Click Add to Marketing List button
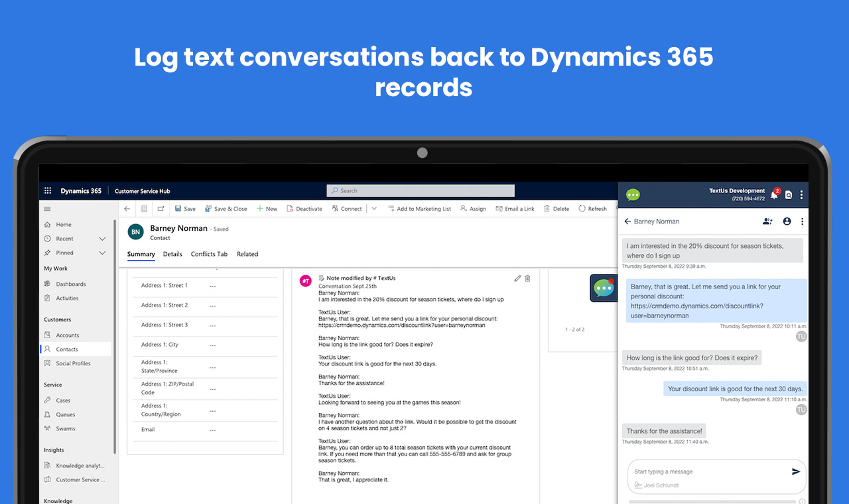Screen dimensions: 849x504 coord(419,209)
